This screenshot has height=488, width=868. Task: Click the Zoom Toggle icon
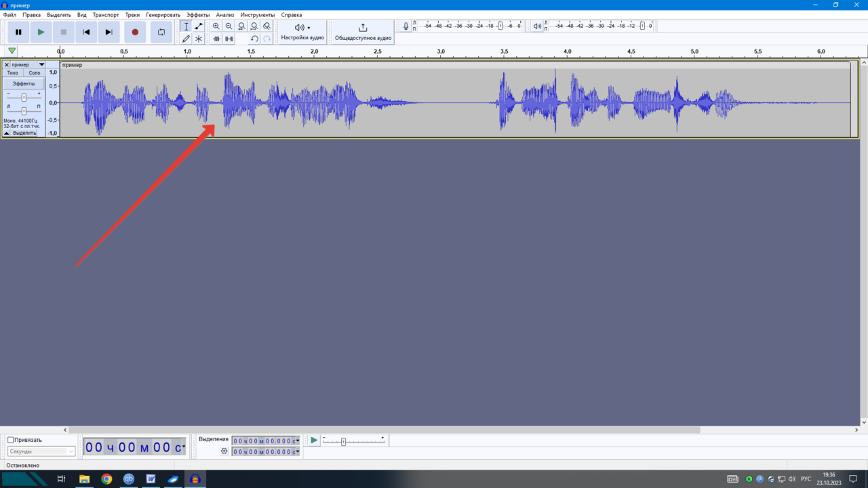(267, 26)
